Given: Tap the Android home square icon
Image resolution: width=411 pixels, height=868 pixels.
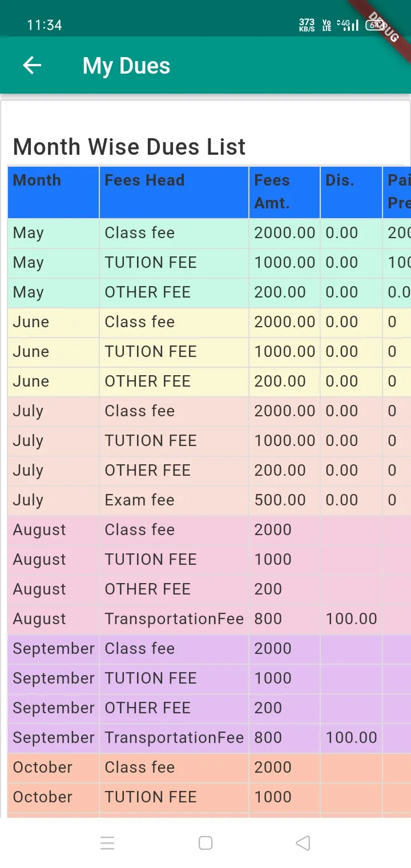Looking at the screenshot, I should [x=205, y=843].
